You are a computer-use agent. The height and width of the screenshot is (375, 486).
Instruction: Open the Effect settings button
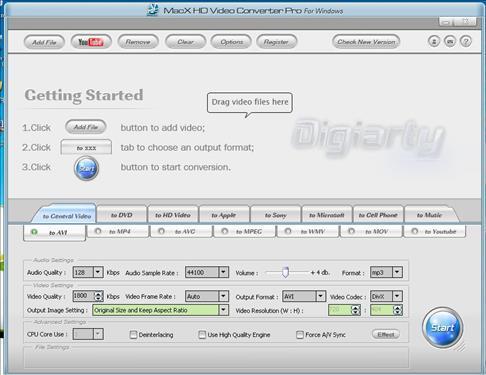[x=386, y=334]
